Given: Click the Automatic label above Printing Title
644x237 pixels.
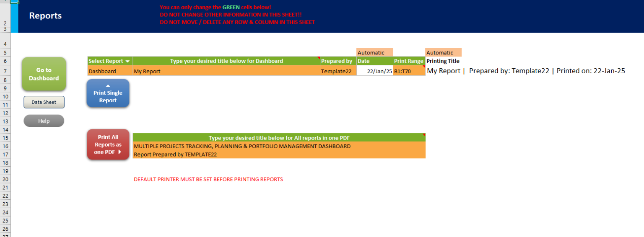Looking at the screenshot, I should [444, 52].
